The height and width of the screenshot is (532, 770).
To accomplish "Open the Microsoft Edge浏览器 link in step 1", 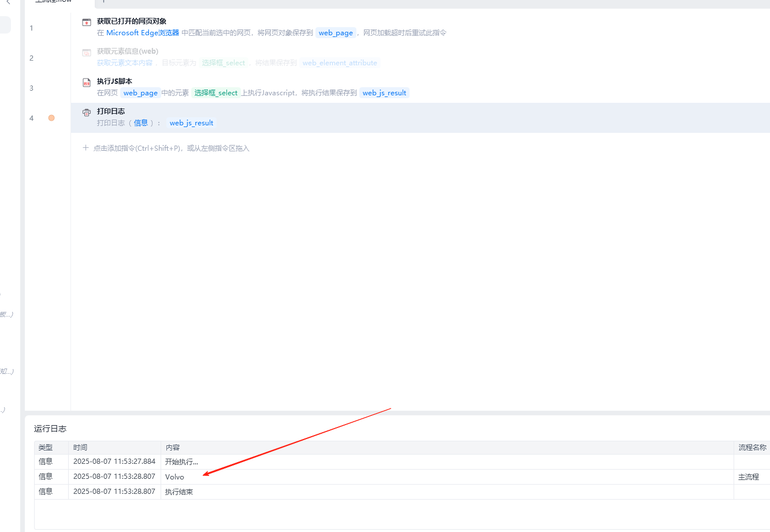I will click(x=143, y=33).
